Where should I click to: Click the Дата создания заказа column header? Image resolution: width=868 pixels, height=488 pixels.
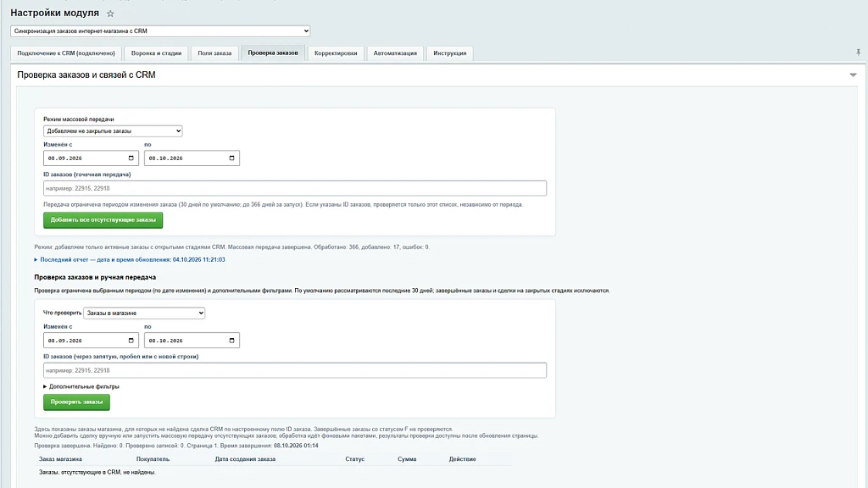tap(245, 459)
